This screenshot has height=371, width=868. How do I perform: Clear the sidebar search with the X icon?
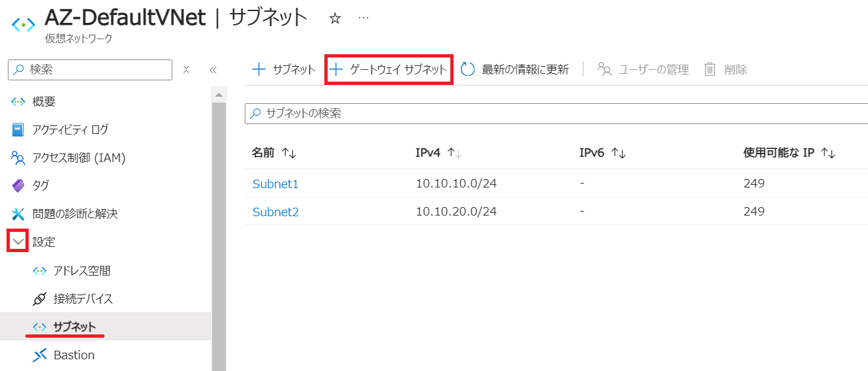(186, 69)
